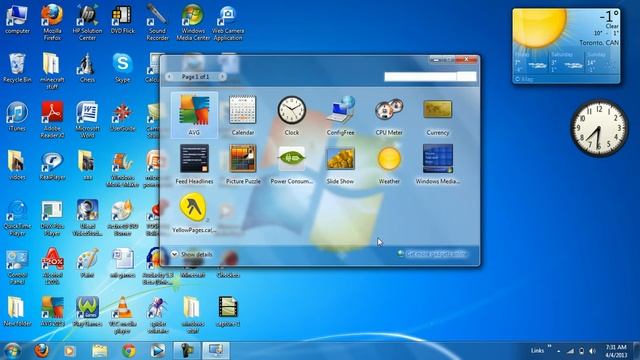Click the taskbar clock showing 7:31 AM
The height and width of the screenshot is (360, 640).
click(616, 351)
